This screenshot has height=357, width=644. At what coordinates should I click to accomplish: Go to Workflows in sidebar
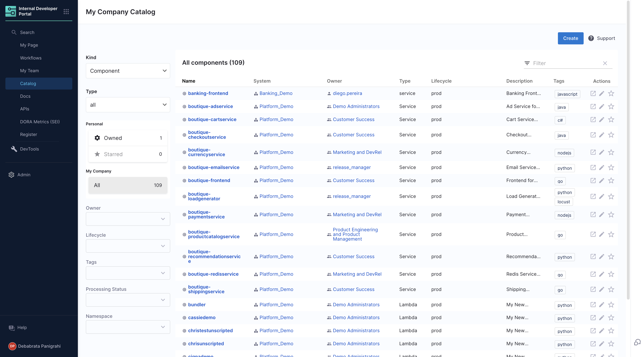31,58
